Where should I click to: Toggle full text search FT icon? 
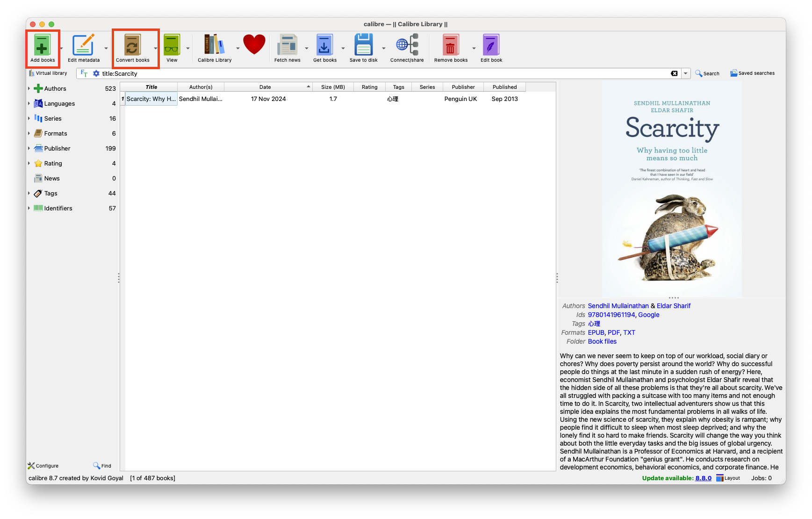(x=84, y=73)
